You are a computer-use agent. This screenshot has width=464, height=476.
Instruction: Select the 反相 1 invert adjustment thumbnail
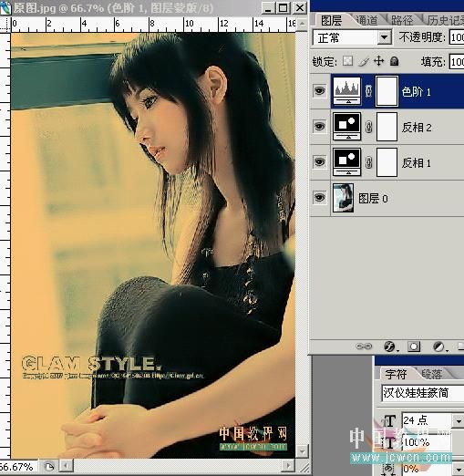pyautogui.click(x=347, y=162)
